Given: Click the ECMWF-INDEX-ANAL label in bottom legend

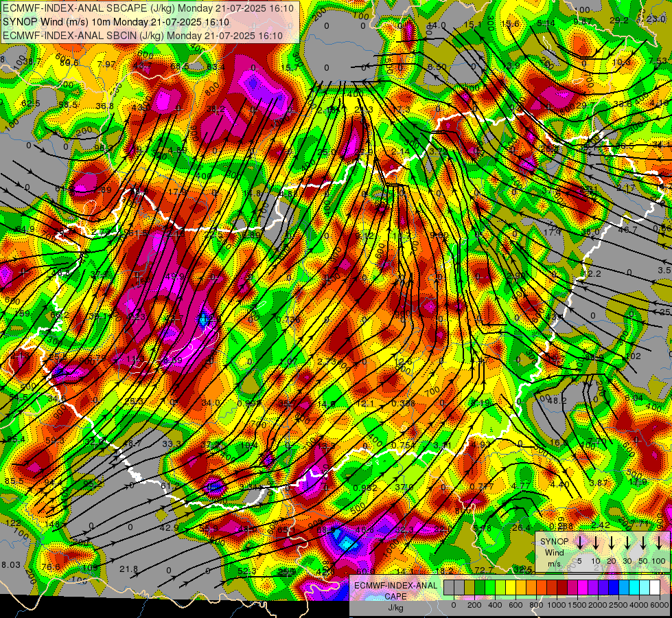Looking at the screenshot, I should pos(395,586).
